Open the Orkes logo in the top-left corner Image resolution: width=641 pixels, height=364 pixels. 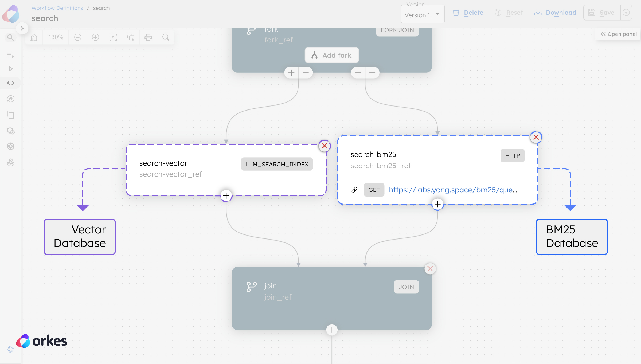(x=11, y=14)
